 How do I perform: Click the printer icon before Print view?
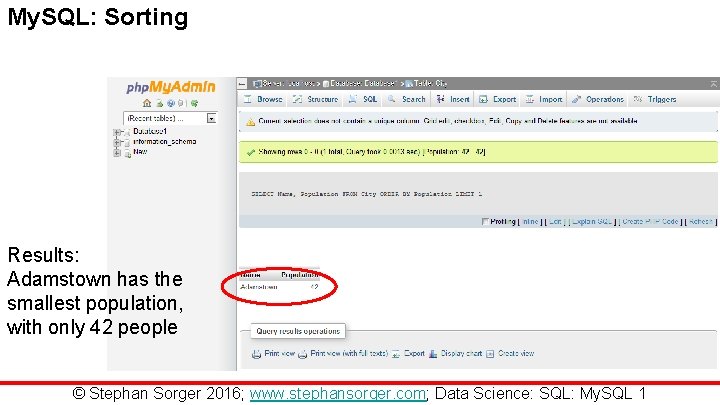coord(256,354)
